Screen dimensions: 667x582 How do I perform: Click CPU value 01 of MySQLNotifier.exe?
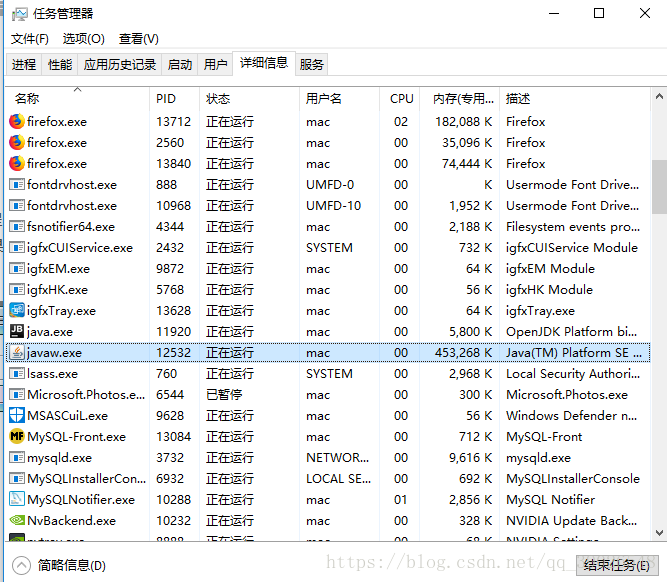pos(401,499)
